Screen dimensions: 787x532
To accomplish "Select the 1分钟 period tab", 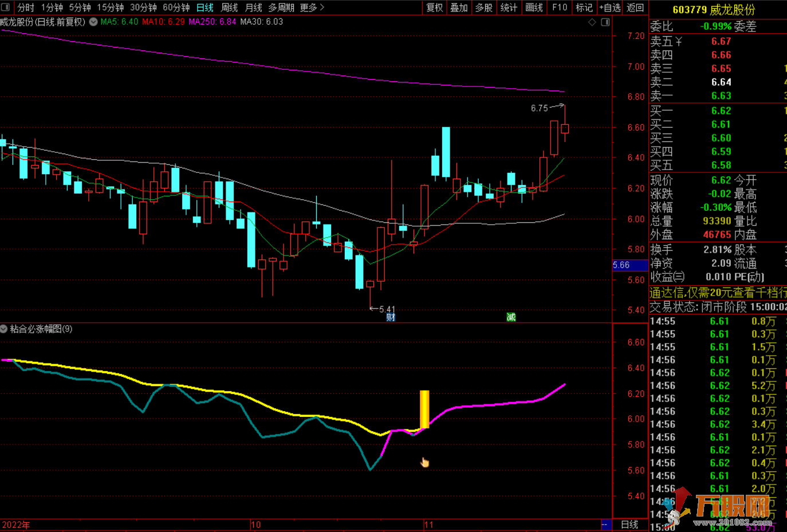I will (x=52, y=7).
